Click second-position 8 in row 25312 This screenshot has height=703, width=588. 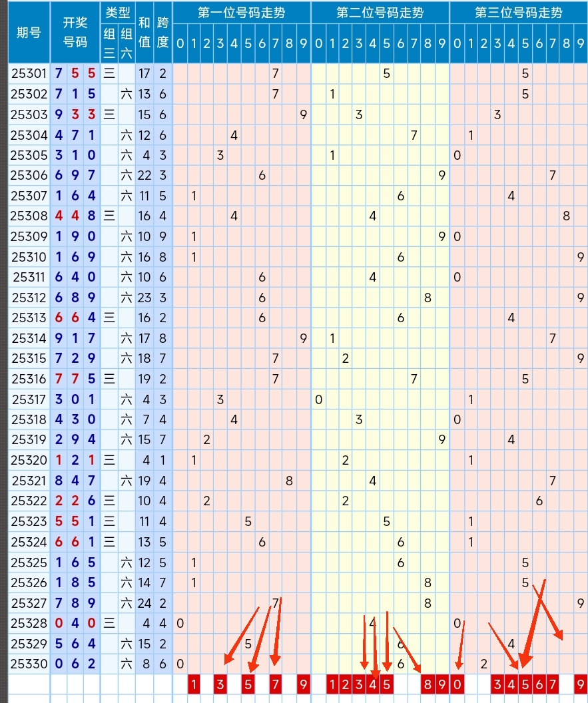point(428,298)
